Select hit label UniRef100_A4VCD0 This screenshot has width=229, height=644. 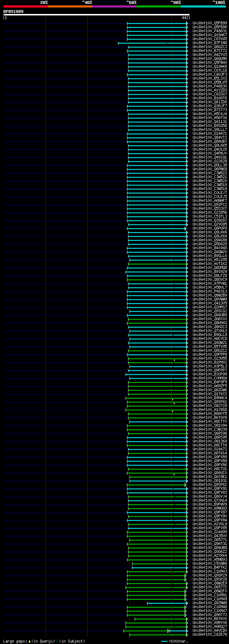(210, 630)
